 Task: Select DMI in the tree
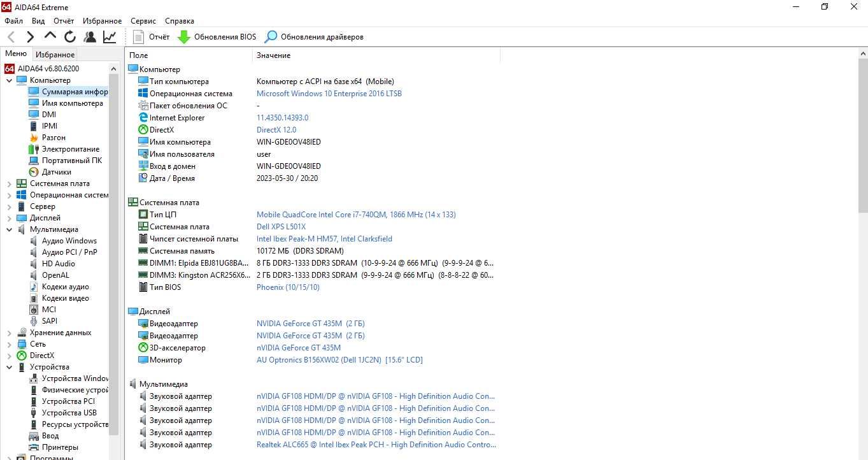tap(42, 114)
